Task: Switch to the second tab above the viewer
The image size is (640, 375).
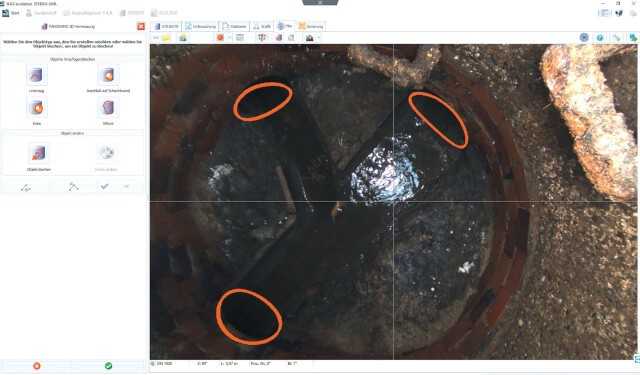Action: point(200,26)
